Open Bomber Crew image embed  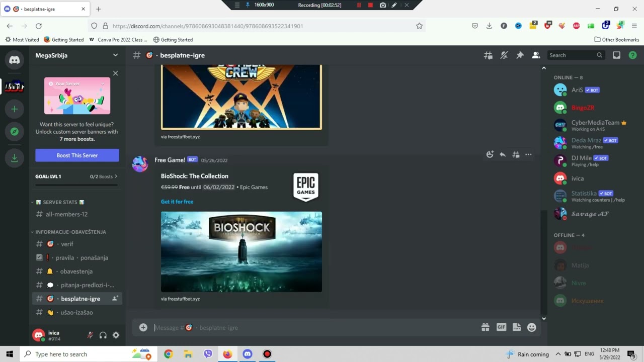[x=242, y=97]
